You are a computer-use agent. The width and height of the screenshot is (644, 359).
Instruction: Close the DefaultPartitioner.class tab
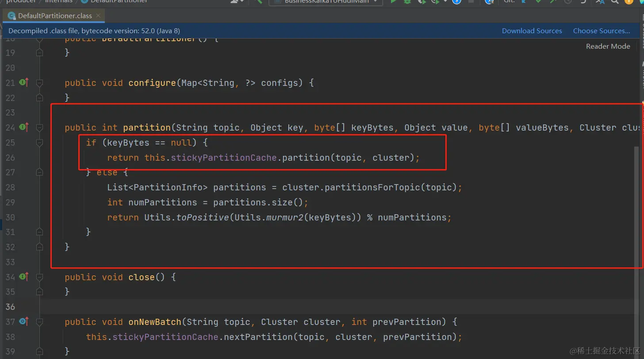pyautogui.click(x=98, y=15)
